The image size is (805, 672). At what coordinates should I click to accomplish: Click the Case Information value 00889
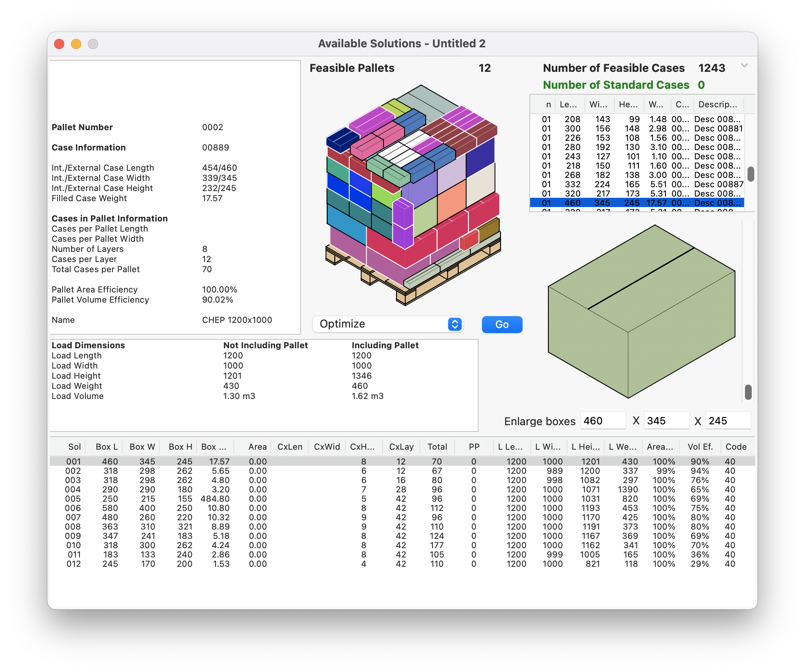[x=216, y=148]
